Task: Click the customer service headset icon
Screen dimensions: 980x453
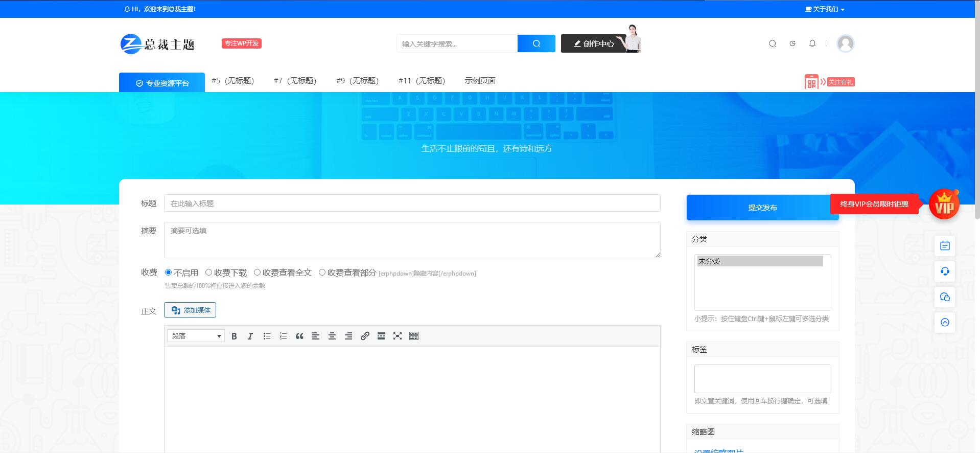Action: pos(945,271)
